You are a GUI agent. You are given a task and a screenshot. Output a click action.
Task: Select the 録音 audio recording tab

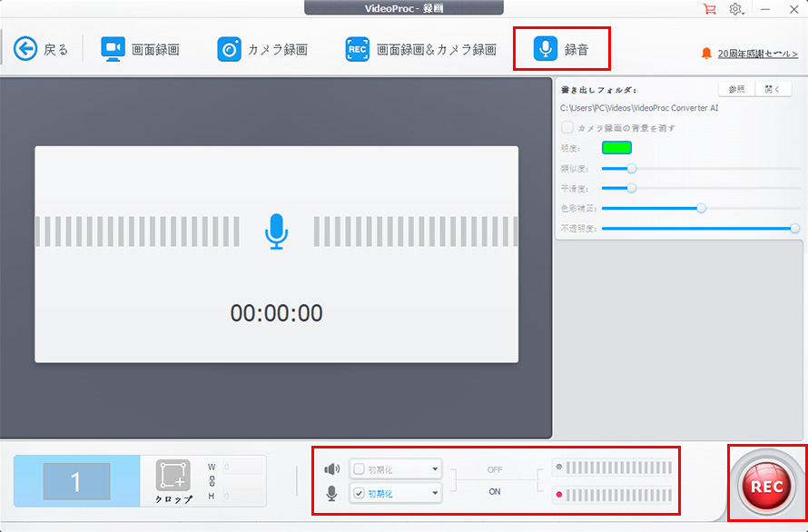(561, 49)
